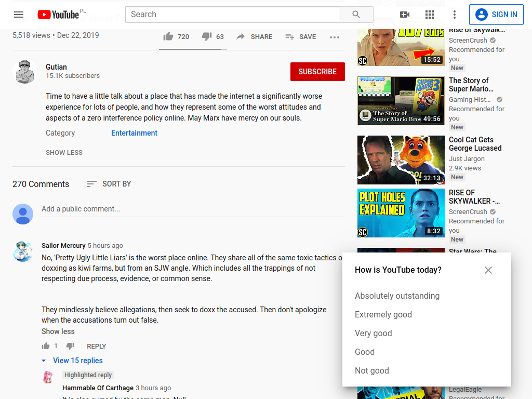Select "Absolutely outstanding" survey option
The image size is (532, 399).
[397, 296]
